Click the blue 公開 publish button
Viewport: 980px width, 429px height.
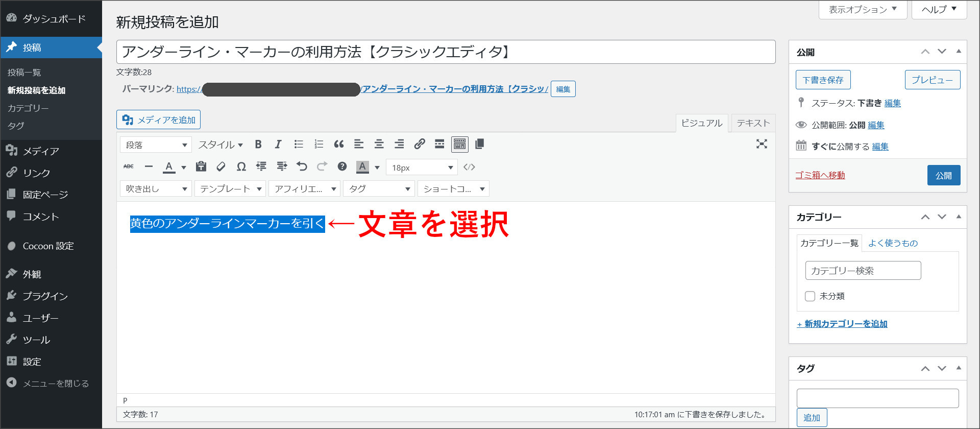[x=943, y=175]
